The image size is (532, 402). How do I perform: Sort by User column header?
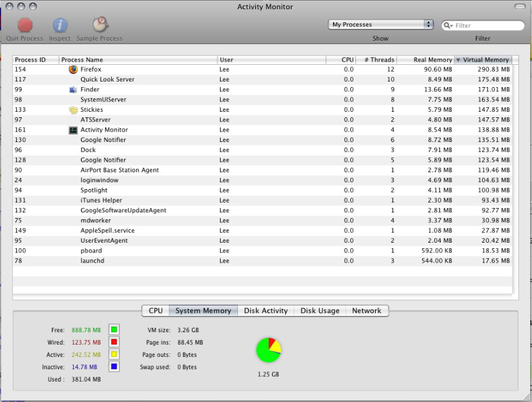[271, 60]
